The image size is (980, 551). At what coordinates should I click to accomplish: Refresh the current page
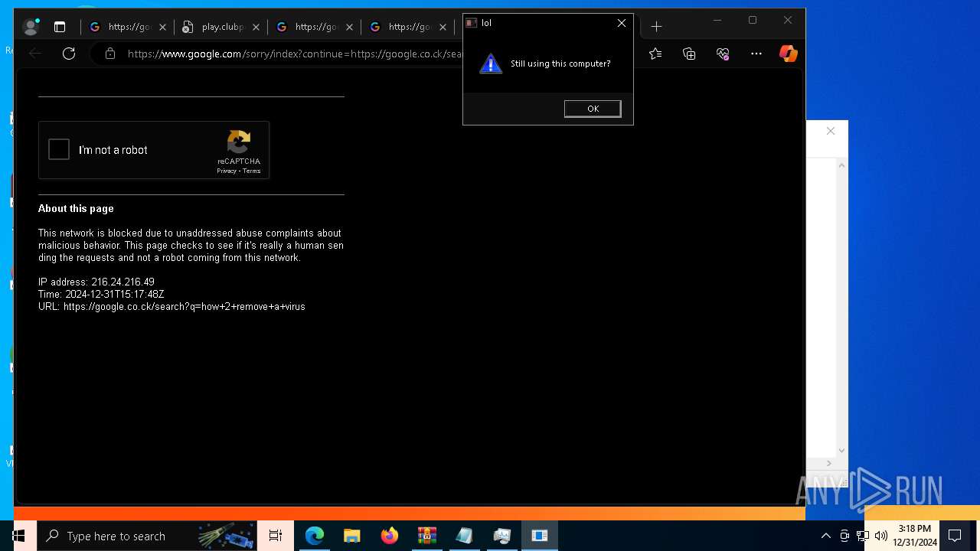pos(69,54)
